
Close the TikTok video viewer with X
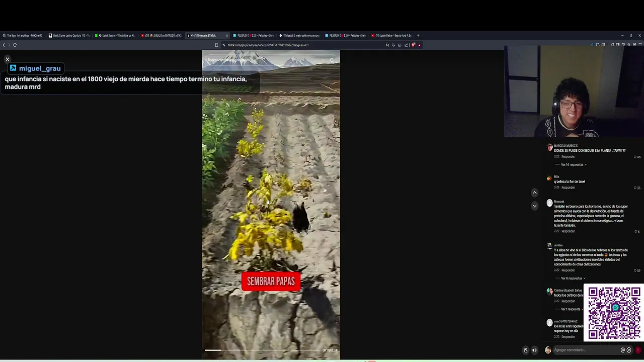pyautogui.click(x=8, y=59)
